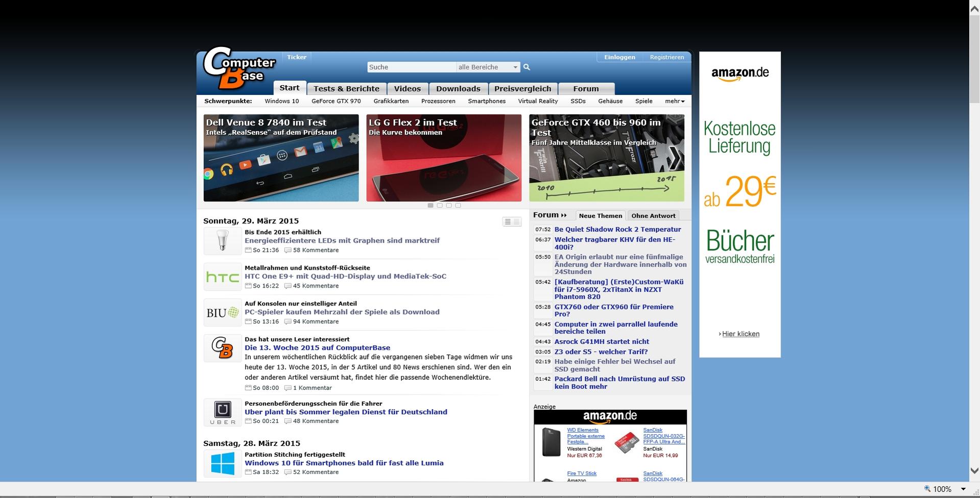Click the search magnifier icon
The width and height of the screenshot is (980, 498).
tap(527, 67)
